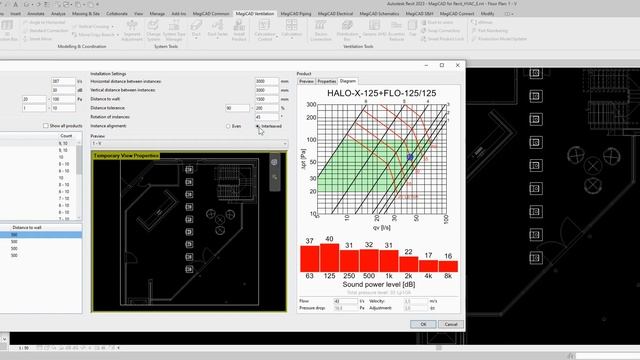Click the Cancel button
Screen dimensions: 640x360
coord(451,324)
